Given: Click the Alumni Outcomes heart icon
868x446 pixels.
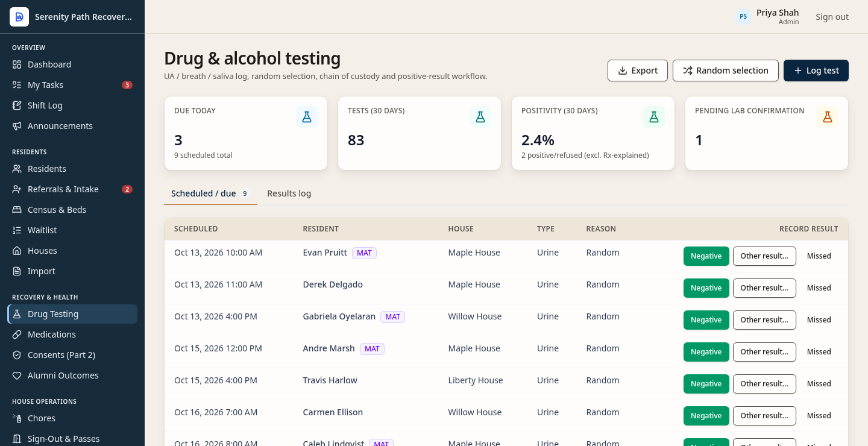Looking at the screenshot, I should 17,375.
